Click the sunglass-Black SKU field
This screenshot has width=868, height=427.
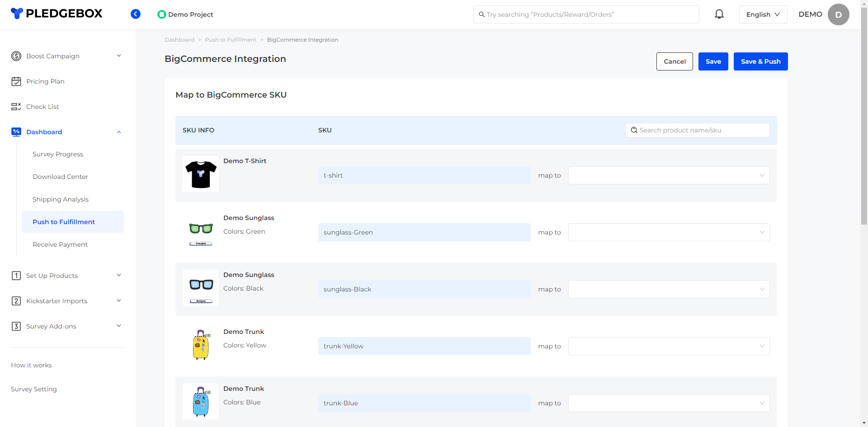(425, 289)
